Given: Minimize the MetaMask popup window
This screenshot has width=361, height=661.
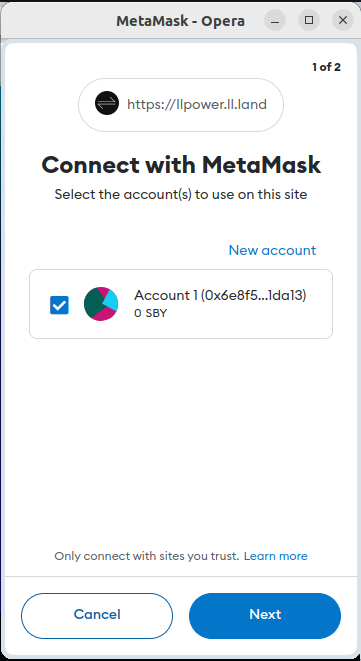Looking at the screenshot, I should point(275,20).
